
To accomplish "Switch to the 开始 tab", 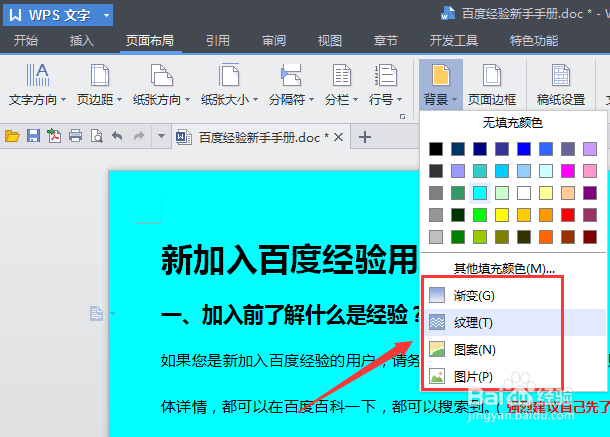I will [x=26, y=40].
